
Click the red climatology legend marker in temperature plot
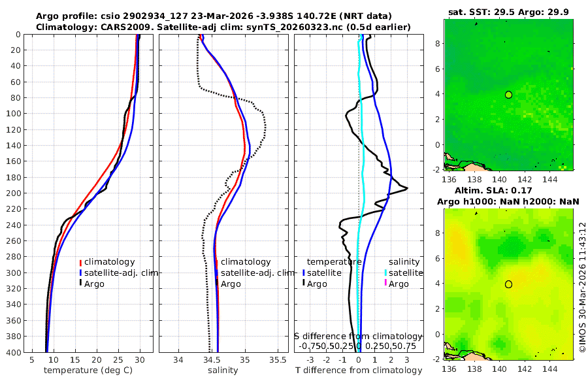[80, 262]
